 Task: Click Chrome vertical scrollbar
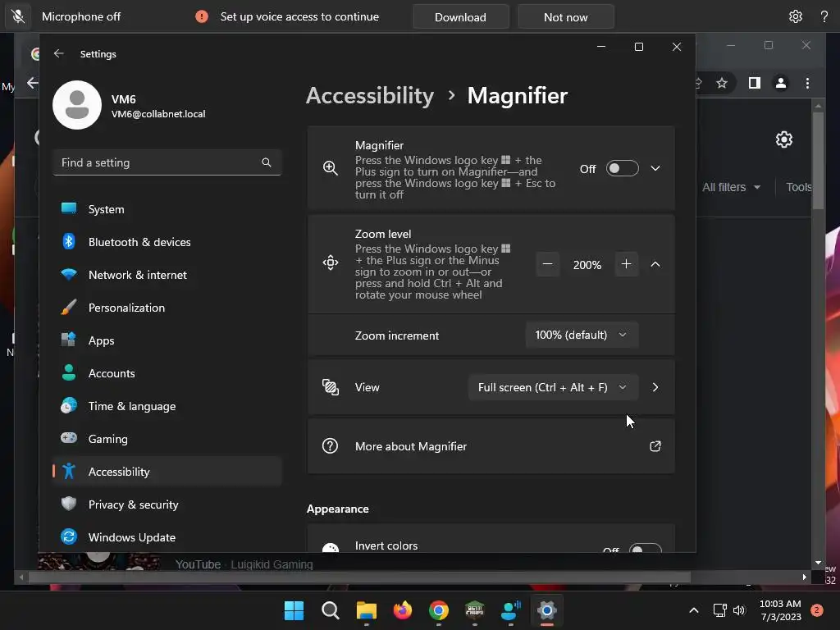[x=818, y=162]
